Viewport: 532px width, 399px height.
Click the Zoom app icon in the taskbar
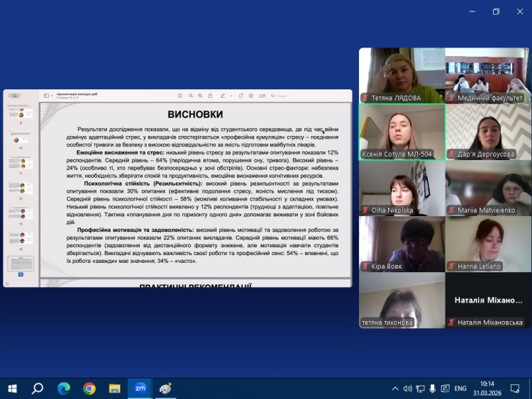[x=140, y=388]
